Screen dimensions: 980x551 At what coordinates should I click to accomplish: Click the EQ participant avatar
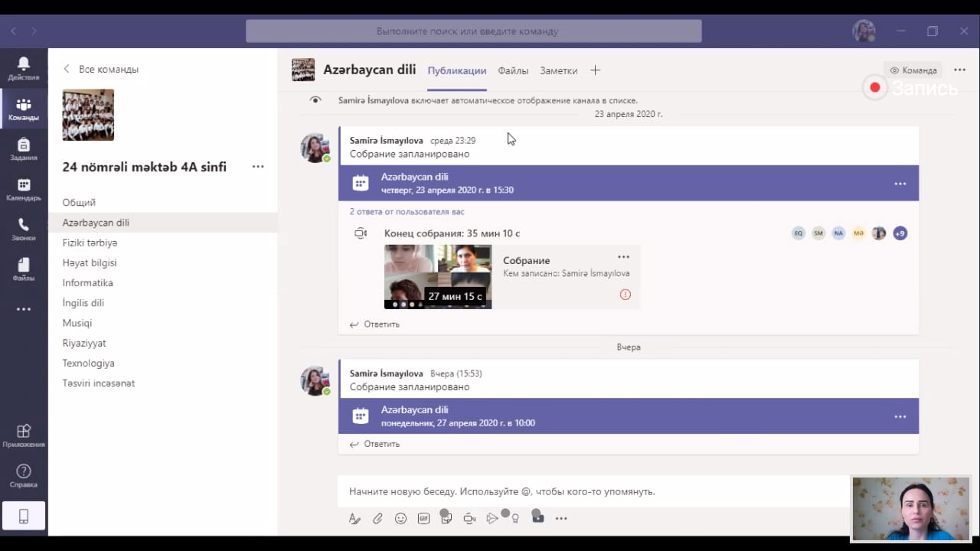pos(799,233)
